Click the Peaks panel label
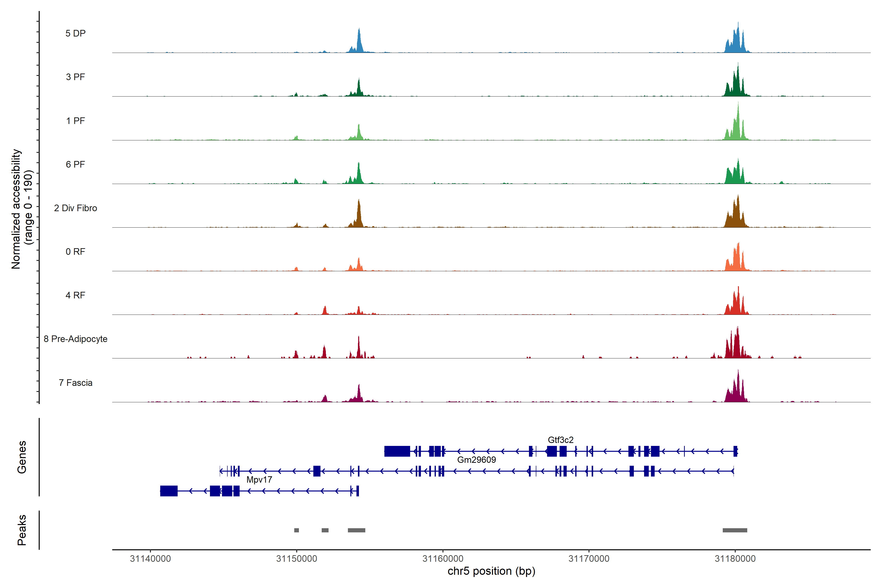Viewport: 882px width, 588px height. tap(22, 530)
